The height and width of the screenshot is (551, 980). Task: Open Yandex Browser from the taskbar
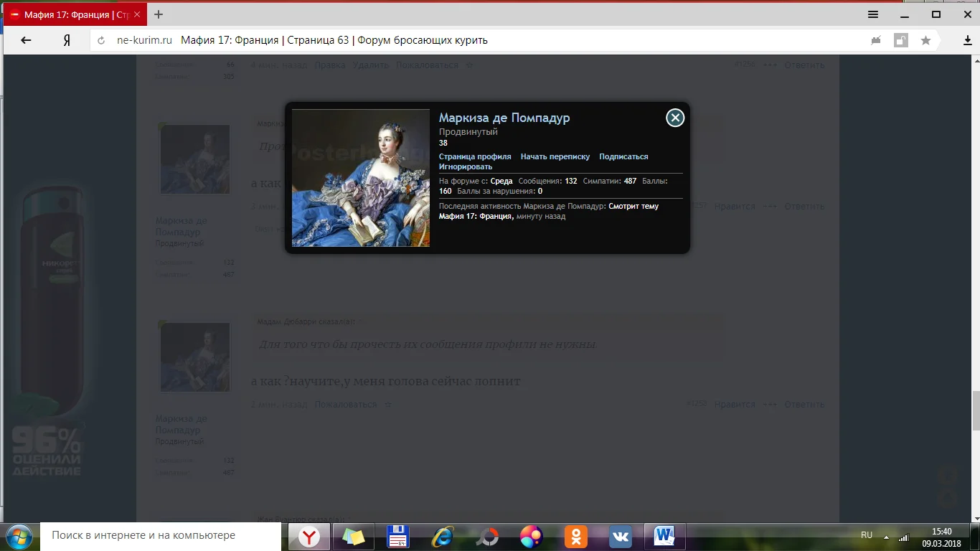(x=309, y=536)
